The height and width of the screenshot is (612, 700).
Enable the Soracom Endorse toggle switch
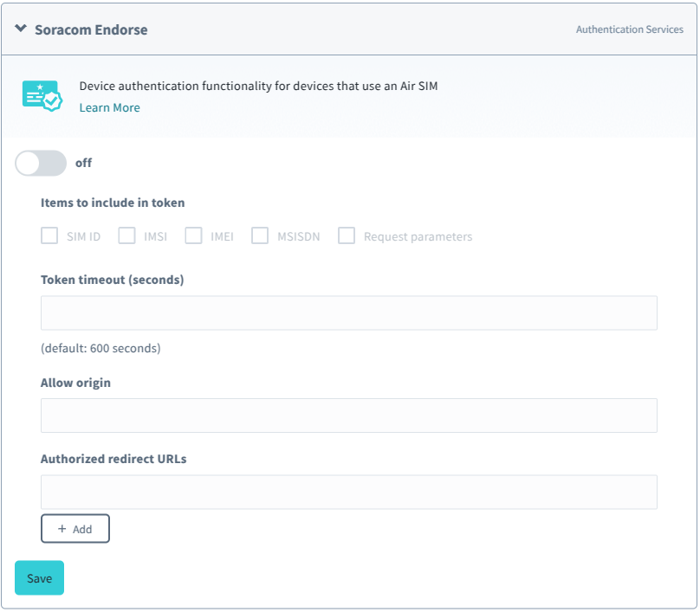click(x=41, y=163)
